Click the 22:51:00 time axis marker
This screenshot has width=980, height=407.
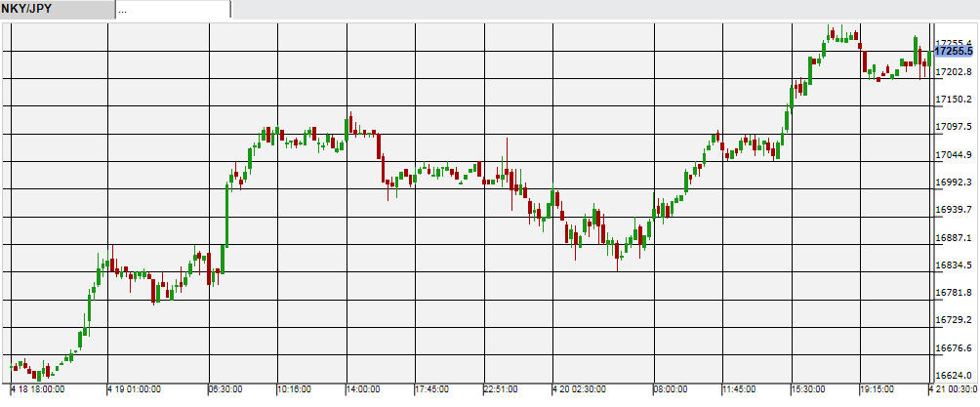click(x=502, y=389)
